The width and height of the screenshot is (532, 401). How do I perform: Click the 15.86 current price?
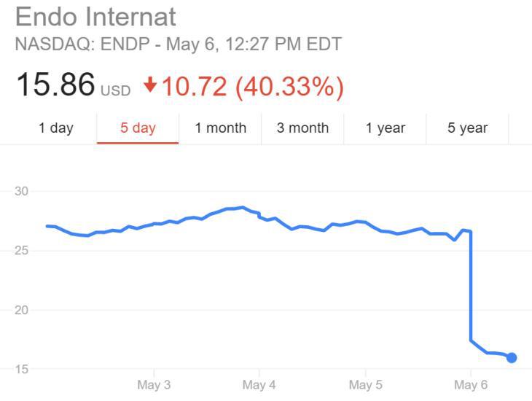tap(55, 85)
